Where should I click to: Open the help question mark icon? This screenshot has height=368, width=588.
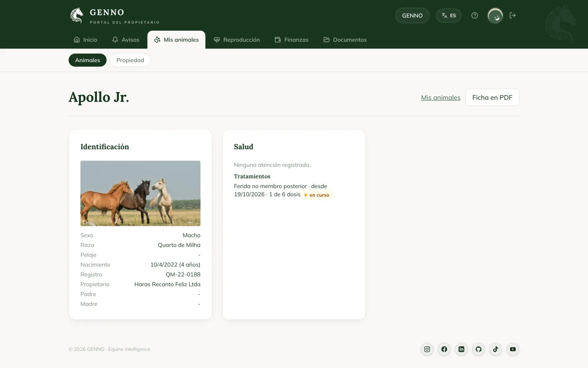474,15
